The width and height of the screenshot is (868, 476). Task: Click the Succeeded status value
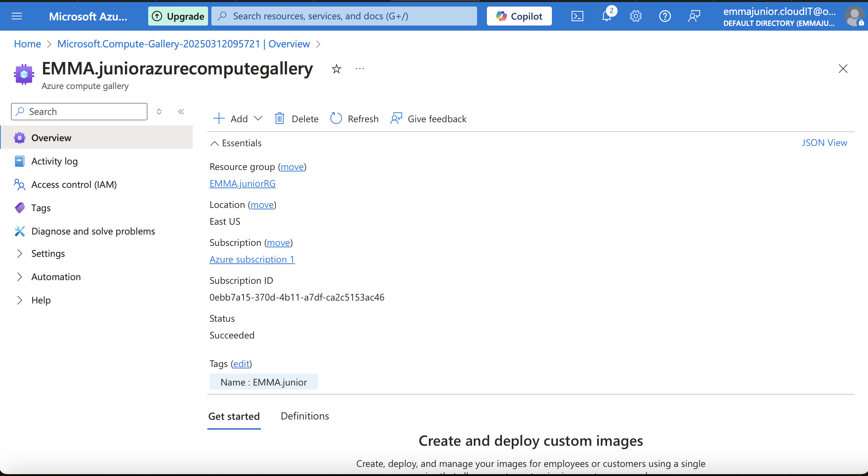(232, 335)
